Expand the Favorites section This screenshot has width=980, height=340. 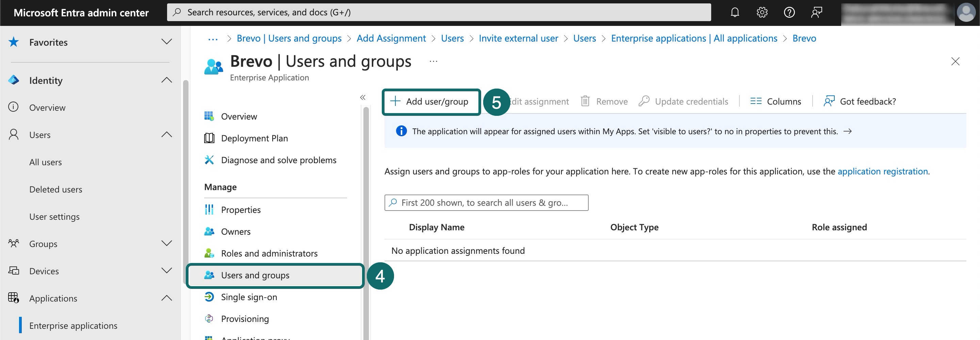166,42
